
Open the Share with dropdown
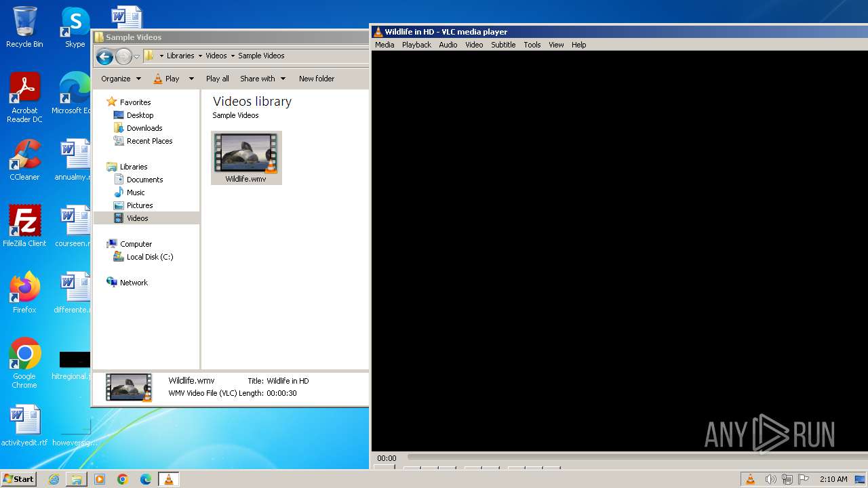pos(262,79)
